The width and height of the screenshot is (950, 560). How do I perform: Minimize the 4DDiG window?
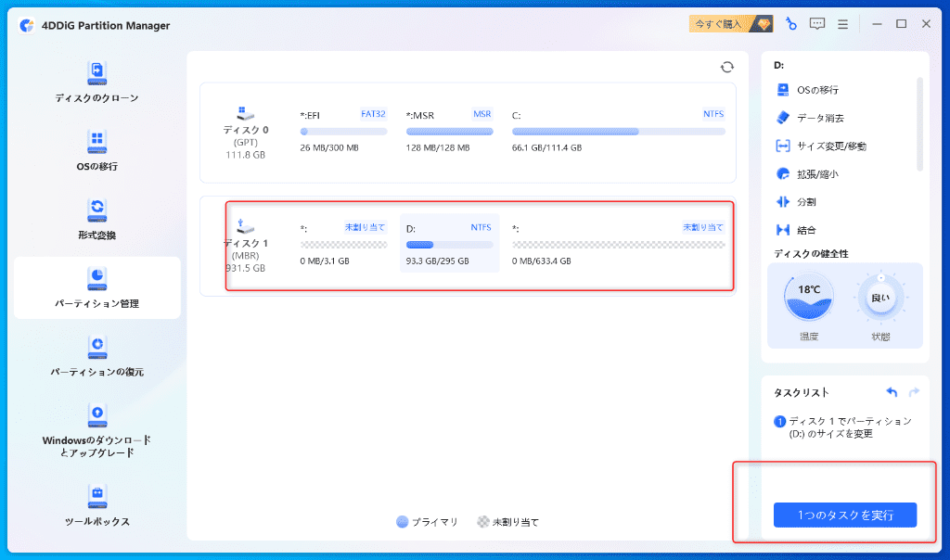pyautogui.click(x=877, y=24)
